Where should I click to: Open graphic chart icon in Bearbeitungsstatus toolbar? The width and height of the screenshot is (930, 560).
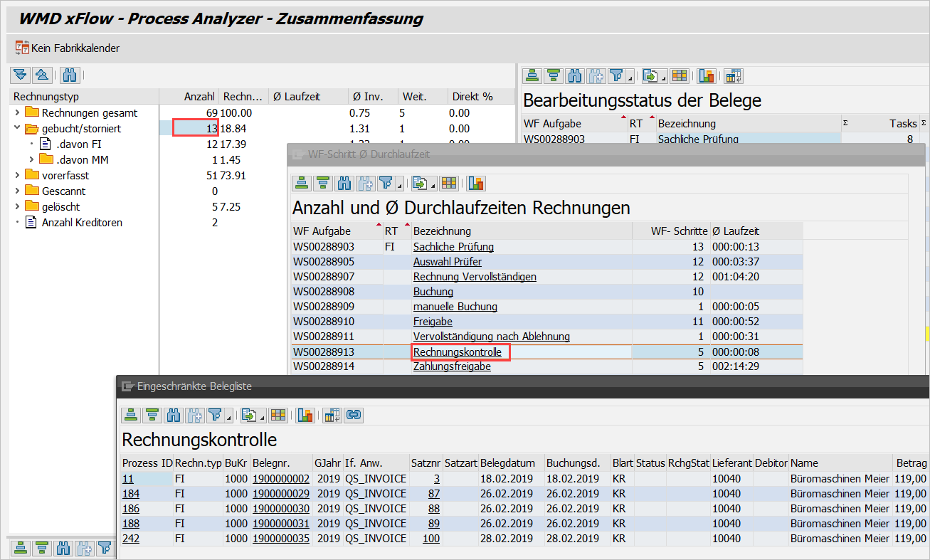[707, 76]
